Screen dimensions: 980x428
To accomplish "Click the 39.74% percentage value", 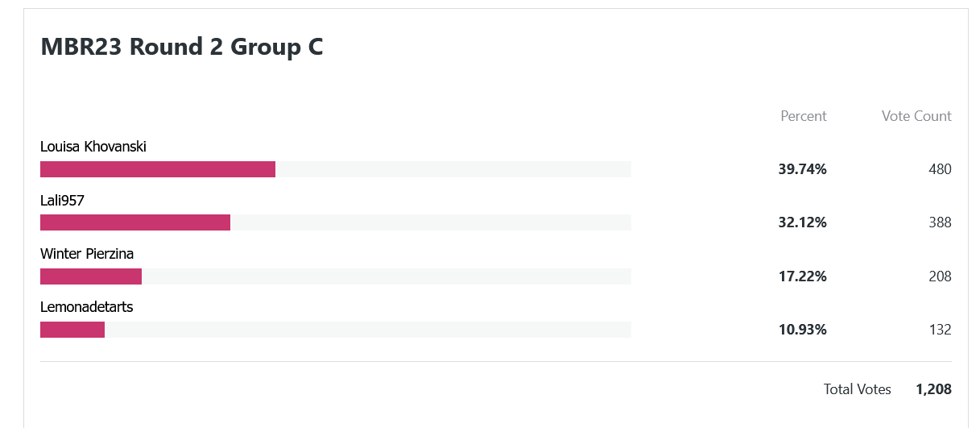I will point(803,169).
